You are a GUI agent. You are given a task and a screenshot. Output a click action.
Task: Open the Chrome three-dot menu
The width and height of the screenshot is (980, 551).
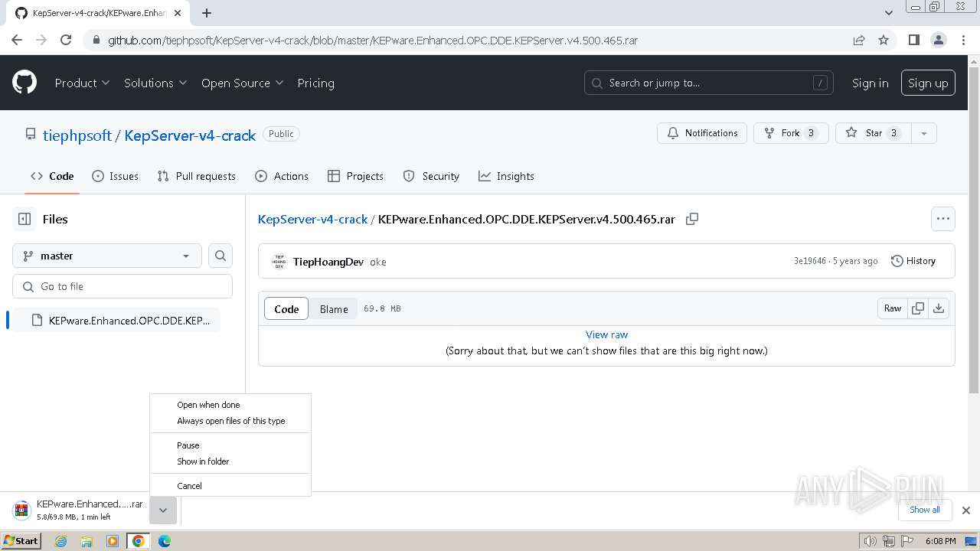963,40
